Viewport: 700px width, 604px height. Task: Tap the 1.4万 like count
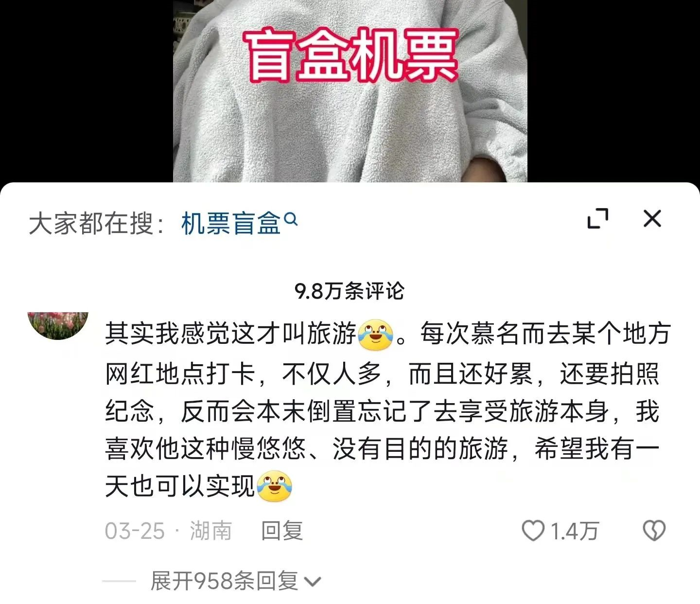(574, 531)
